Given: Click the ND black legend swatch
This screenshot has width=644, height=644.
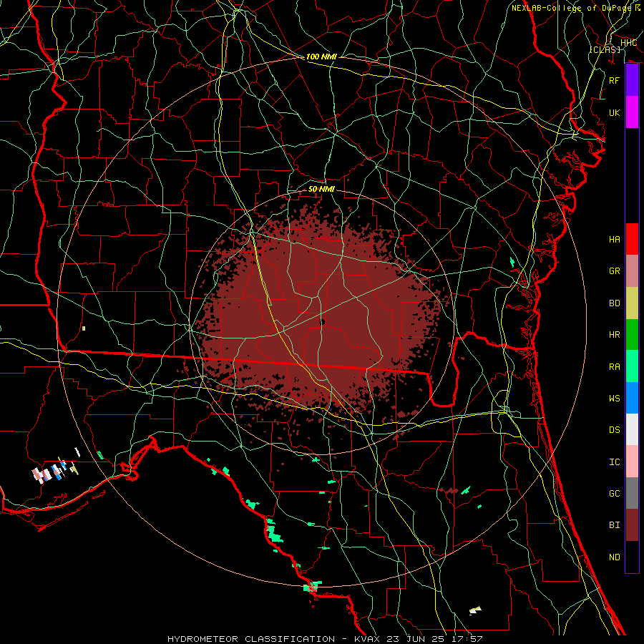Looking at the screenshot, I should click(x=632, y=557).
